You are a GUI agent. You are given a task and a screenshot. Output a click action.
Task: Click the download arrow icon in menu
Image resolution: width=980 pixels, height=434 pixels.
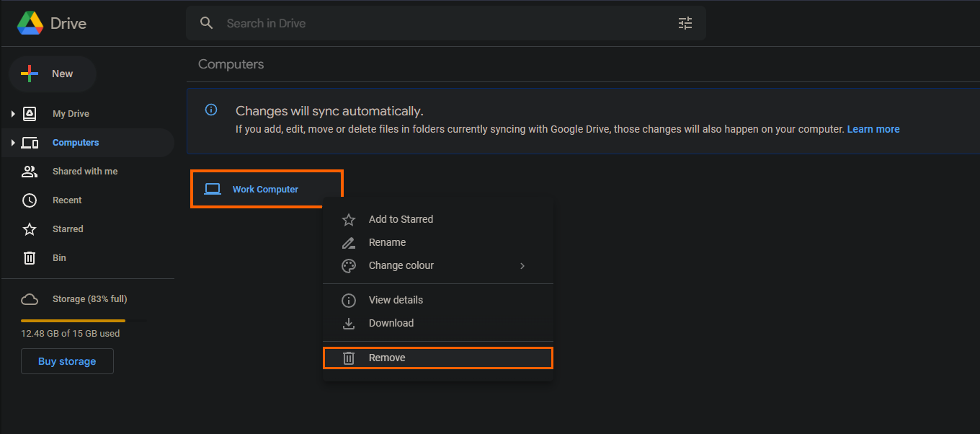click(349, 324)
